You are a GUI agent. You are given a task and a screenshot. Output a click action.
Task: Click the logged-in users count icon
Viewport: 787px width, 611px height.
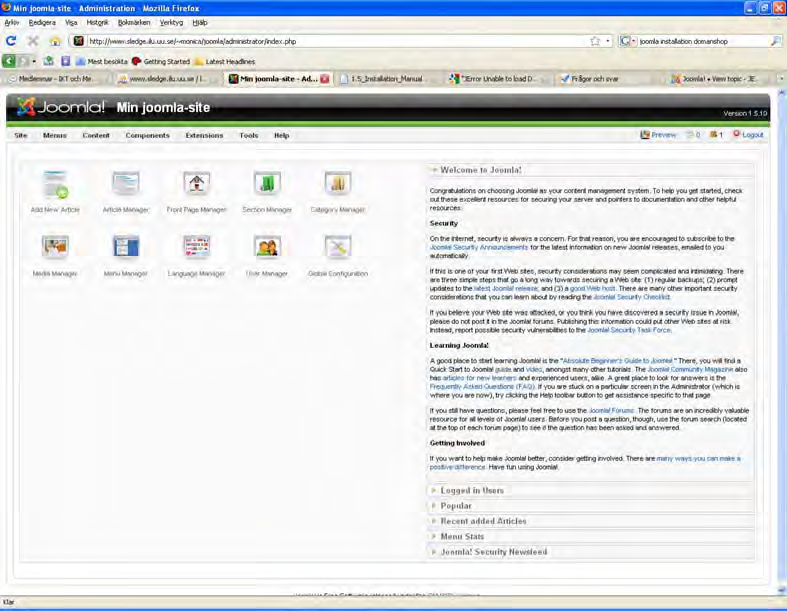point(716,135)
